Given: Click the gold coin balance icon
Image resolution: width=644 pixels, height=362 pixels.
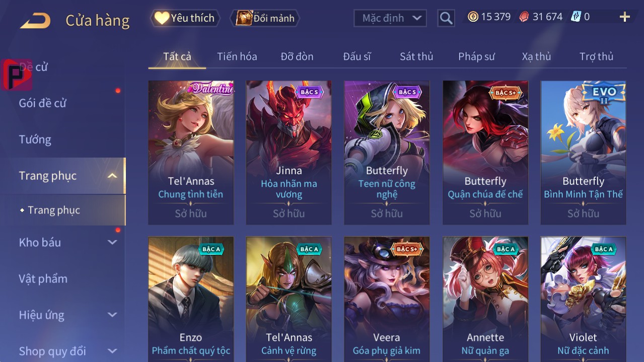Looking at the screenshot, I should coord(473,17).
